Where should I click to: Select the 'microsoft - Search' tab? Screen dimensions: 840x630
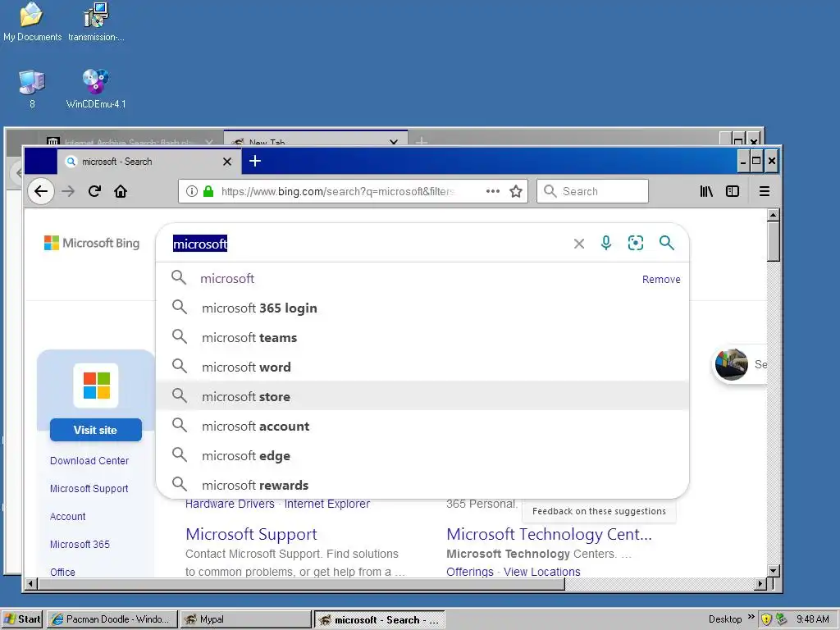tap(149, 162)
